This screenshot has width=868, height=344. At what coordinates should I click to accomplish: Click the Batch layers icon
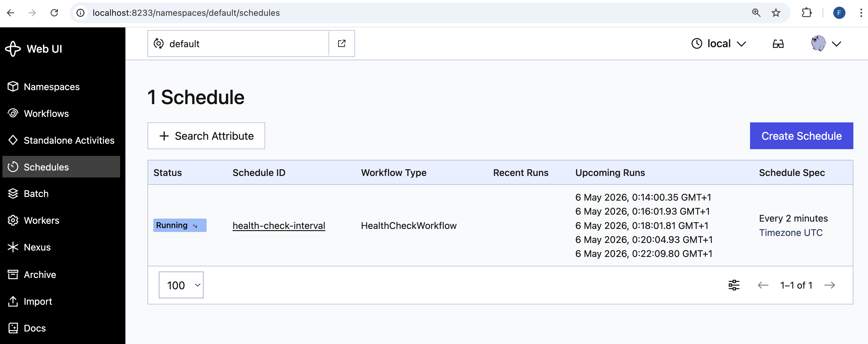pyautogui.click(x=13, y=194)
